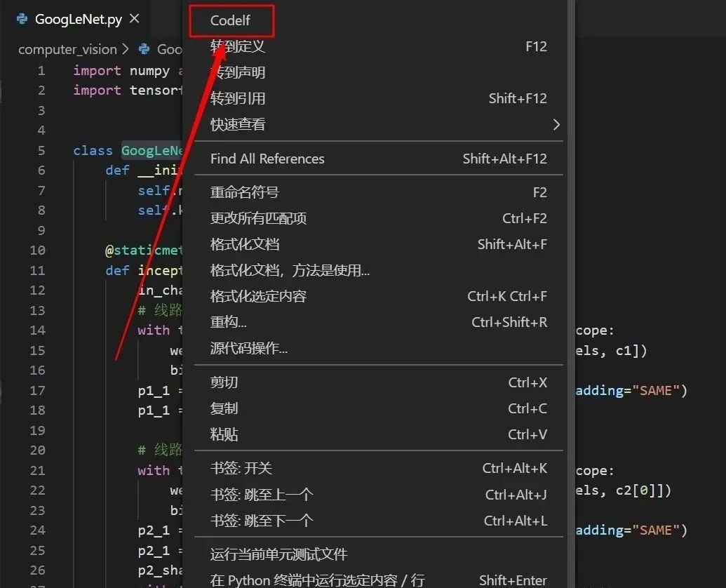Click the 'import numpy' code line
The image size is (726, 588).
click(127, 70)
